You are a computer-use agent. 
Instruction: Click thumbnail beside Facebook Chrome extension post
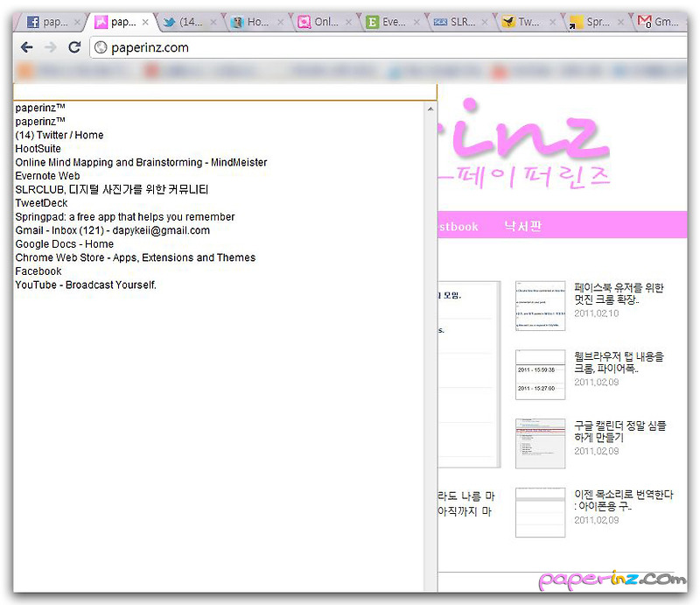[540, 306]
